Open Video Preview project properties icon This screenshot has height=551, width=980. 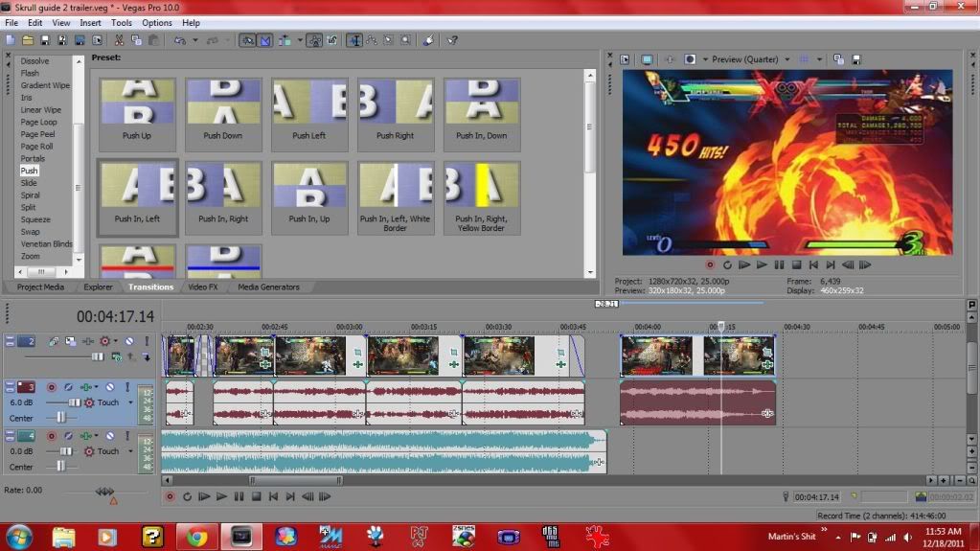pyautogui.click(x=625, y=59)
